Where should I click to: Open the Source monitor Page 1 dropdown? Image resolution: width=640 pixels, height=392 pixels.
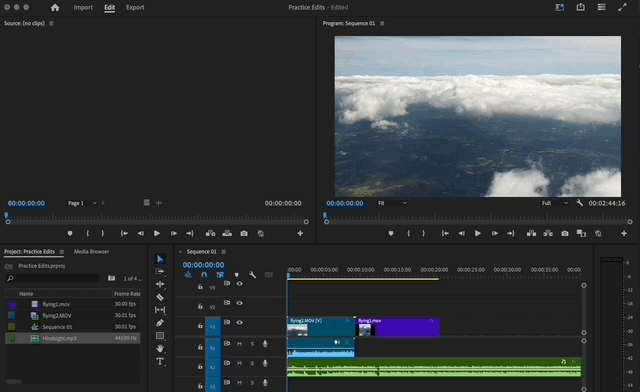82,203
